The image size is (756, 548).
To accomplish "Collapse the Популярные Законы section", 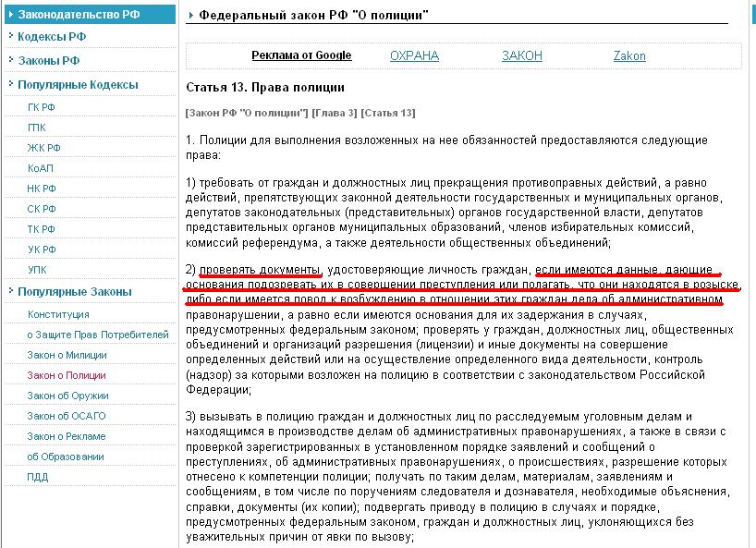I will pyautogui.click(x=74, y=291).
